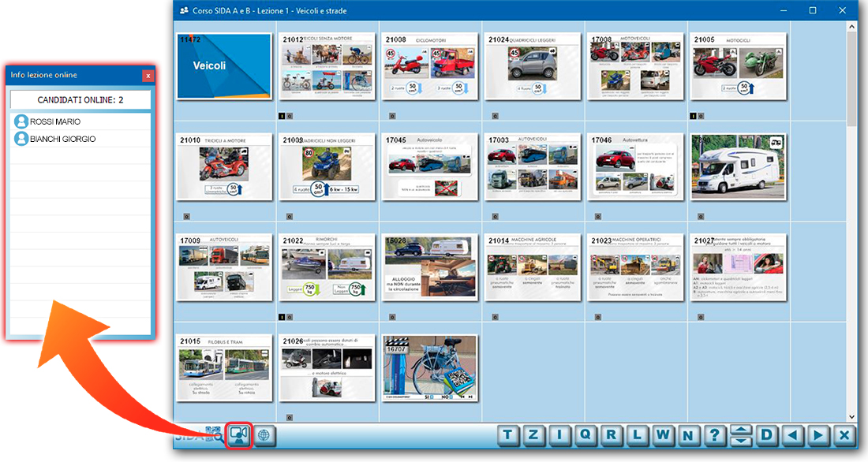Image resolution: width=868 pixels, height=462 pixels.
Task: Click the globe icon in bottom toolbar
Action: click(265, 435)
